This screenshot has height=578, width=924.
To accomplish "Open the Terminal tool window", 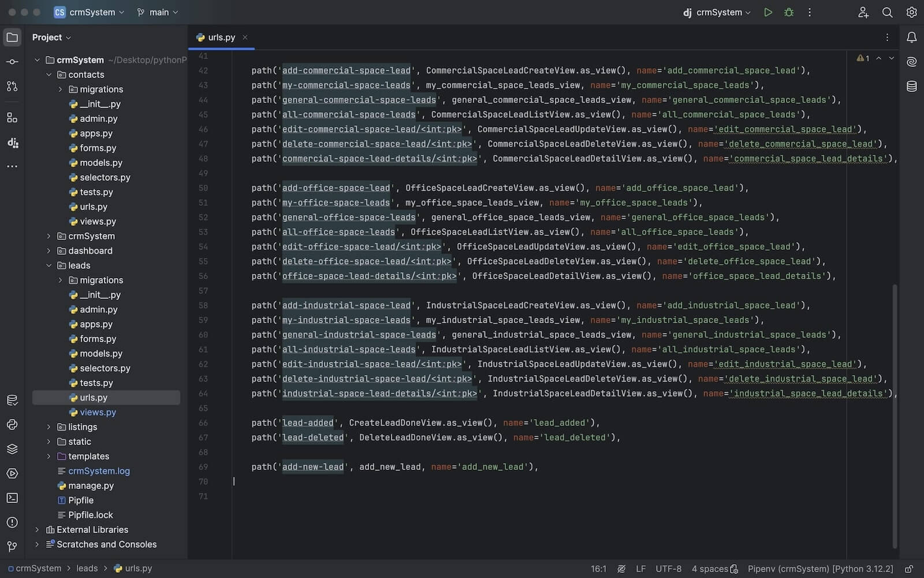I will (12, 498).
